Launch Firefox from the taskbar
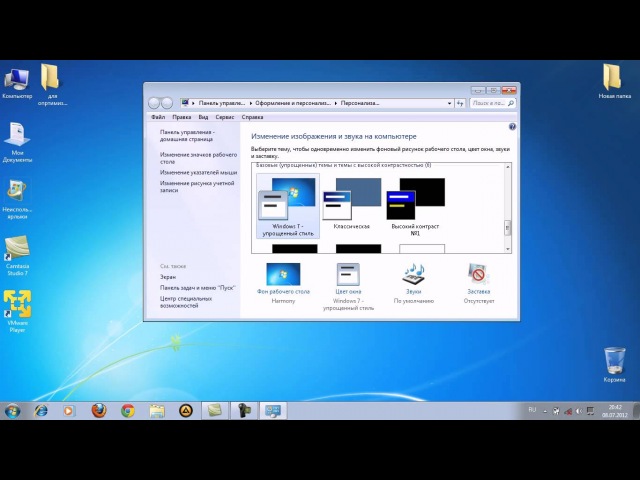 click(98, 410)
